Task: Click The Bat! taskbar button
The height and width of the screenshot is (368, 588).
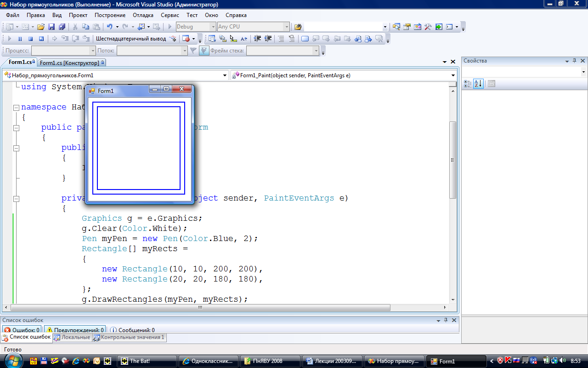Action: click(147, 361)
